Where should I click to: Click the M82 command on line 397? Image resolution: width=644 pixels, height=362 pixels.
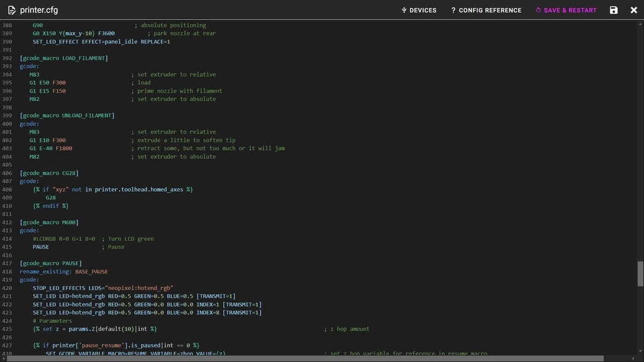coord(34,99)
